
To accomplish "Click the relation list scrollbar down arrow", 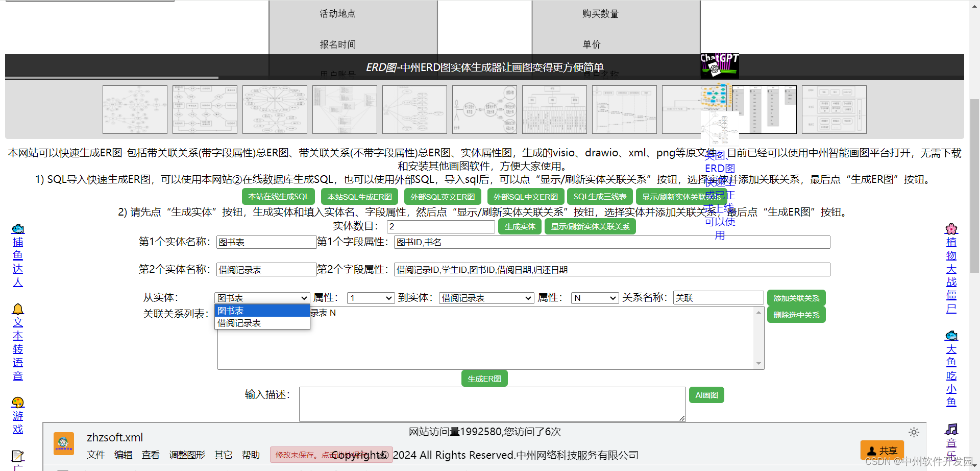I will coord(759,364).
